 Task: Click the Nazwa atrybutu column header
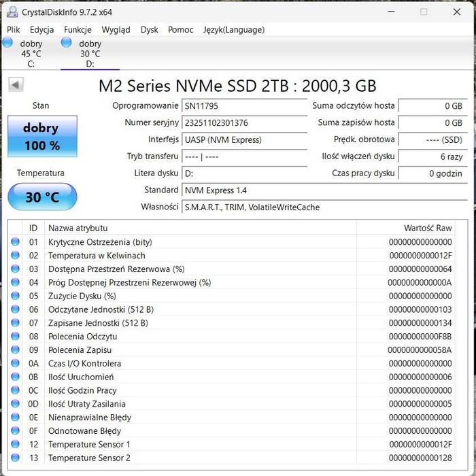click(x=201, y=228)
